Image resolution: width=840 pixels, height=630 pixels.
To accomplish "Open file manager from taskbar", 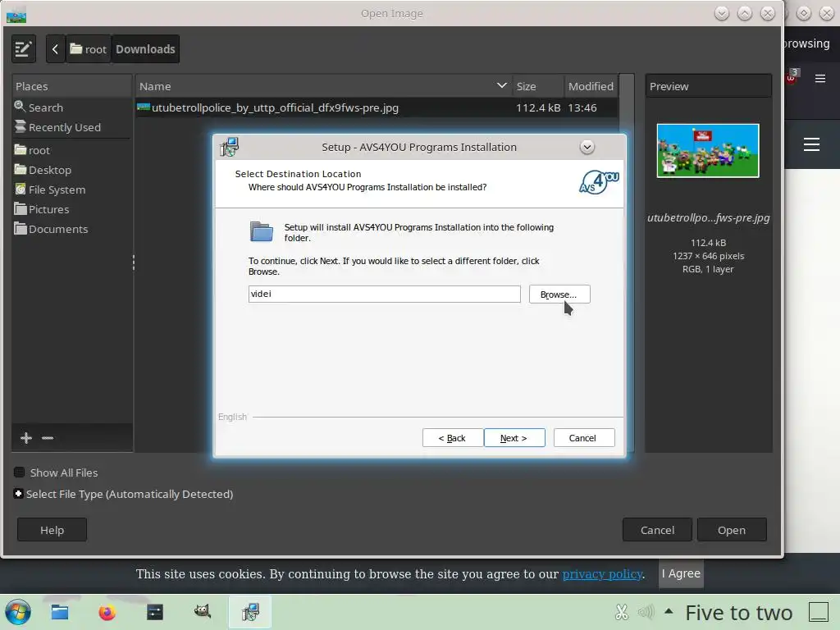I will [x=59, y=612].
